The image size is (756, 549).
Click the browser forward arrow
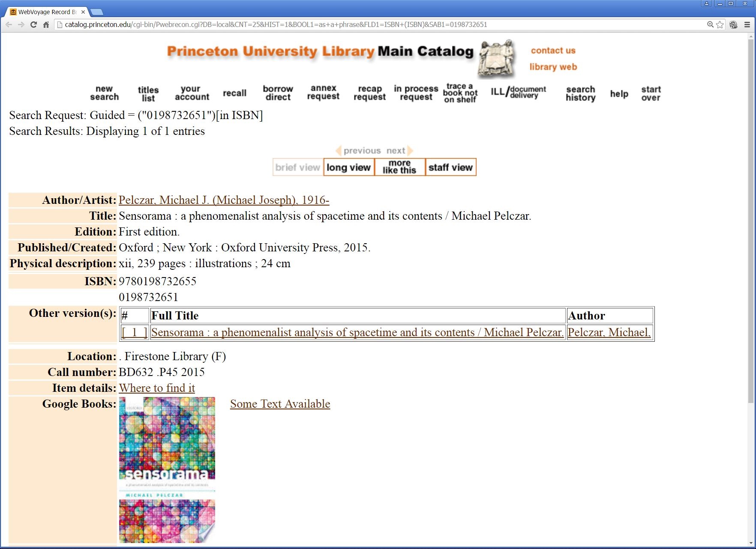click(x=21, y=25)
